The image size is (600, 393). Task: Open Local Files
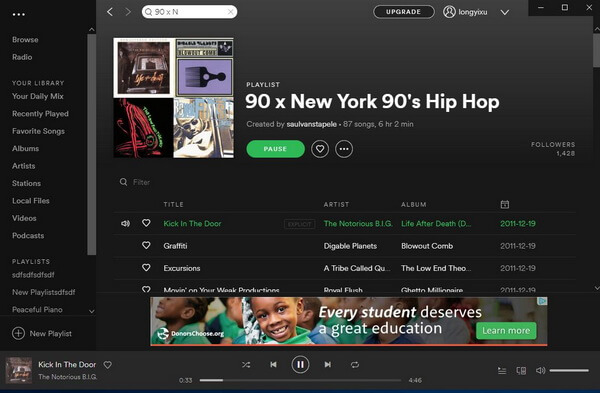(x=31, y=201)
